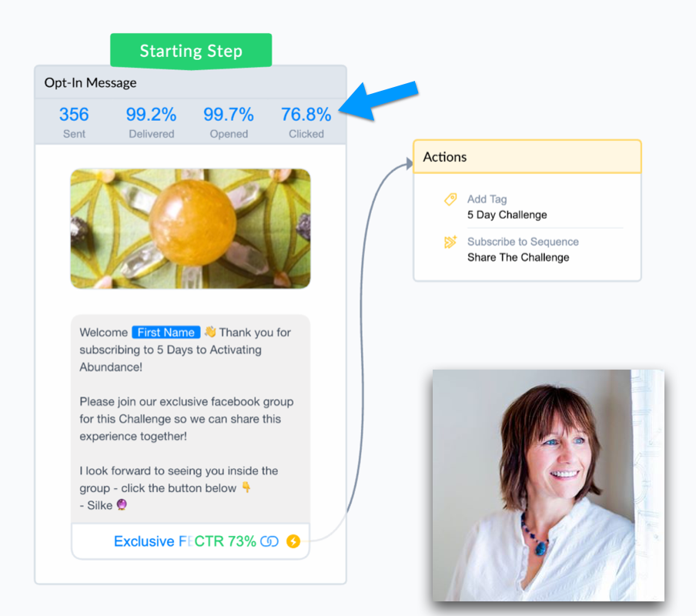Screen dimensions: 696x616
Task: Click the crystal ball emoji after Silke
Action: point(122,504)
